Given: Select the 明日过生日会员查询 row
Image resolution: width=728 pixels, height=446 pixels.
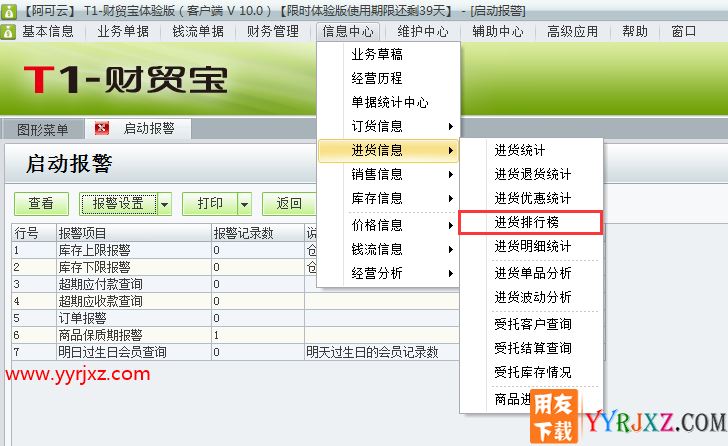Looking at the screenshot, I should (x=235, y=352).
